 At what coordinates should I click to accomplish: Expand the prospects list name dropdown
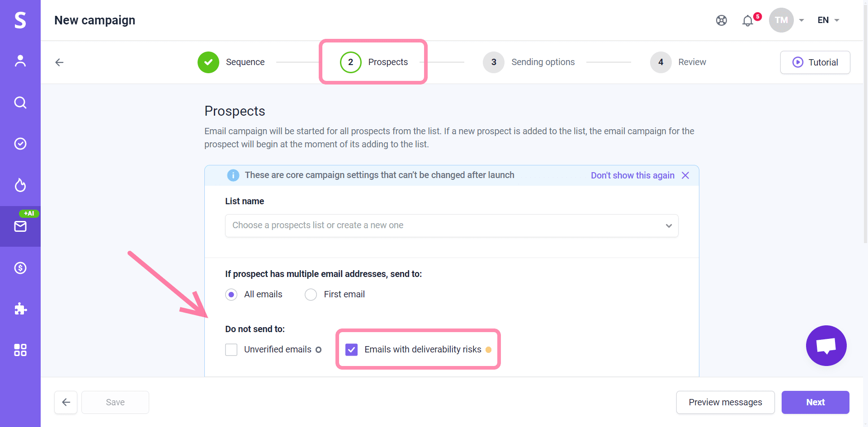[452, 225]
